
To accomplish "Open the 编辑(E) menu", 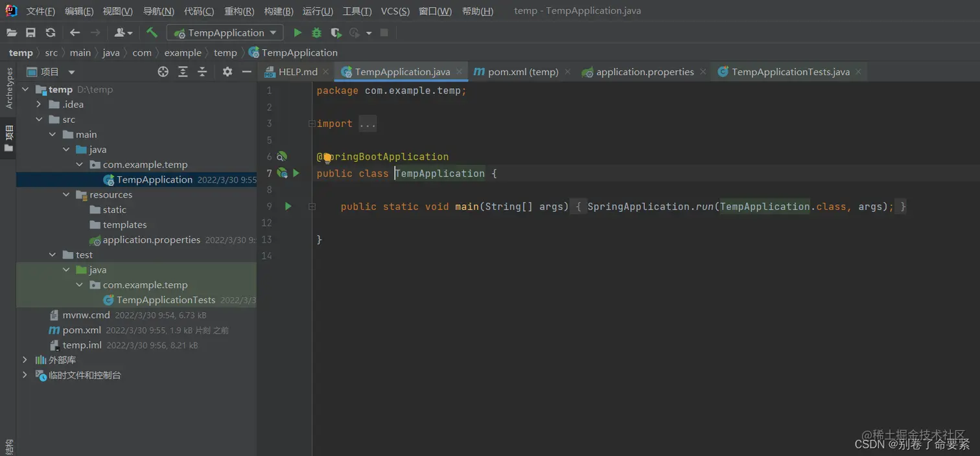I will pos(79,11).
